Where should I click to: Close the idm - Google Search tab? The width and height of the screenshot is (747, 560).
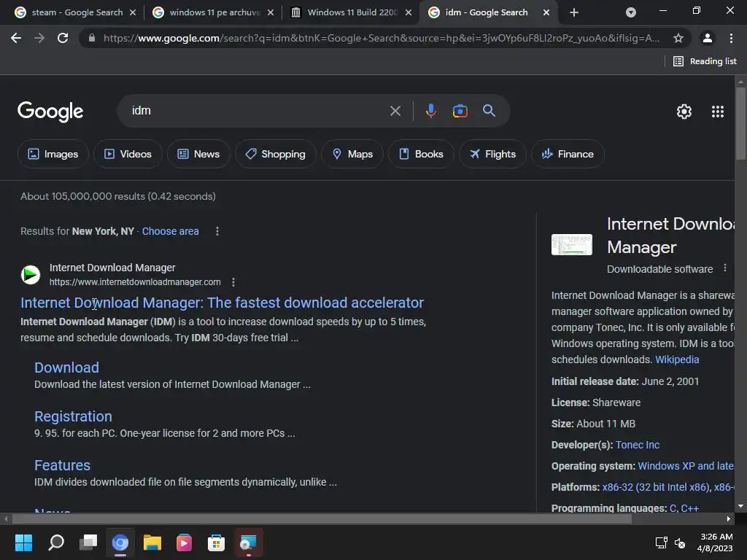[x=546, y=12]
